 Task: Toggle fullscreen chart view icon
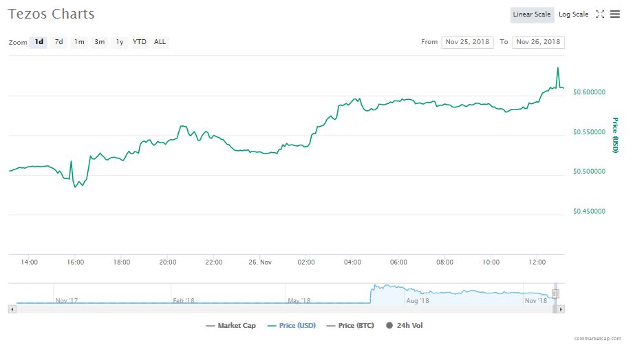(600, 14)
